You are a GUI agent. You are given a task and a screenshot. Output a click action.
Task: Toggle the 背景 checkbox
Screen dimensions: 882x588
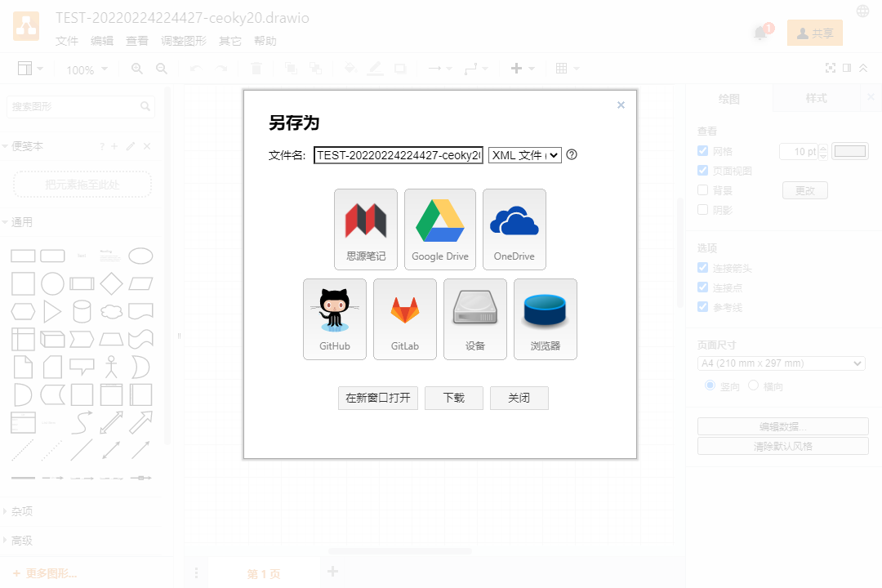click(x=702, y=190)
